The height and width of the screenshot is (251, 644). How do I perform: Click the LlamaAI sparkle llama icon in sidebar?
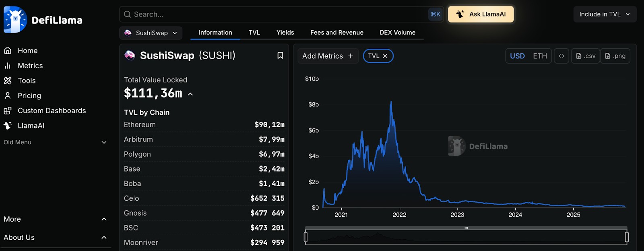click(x=8, y=126)
